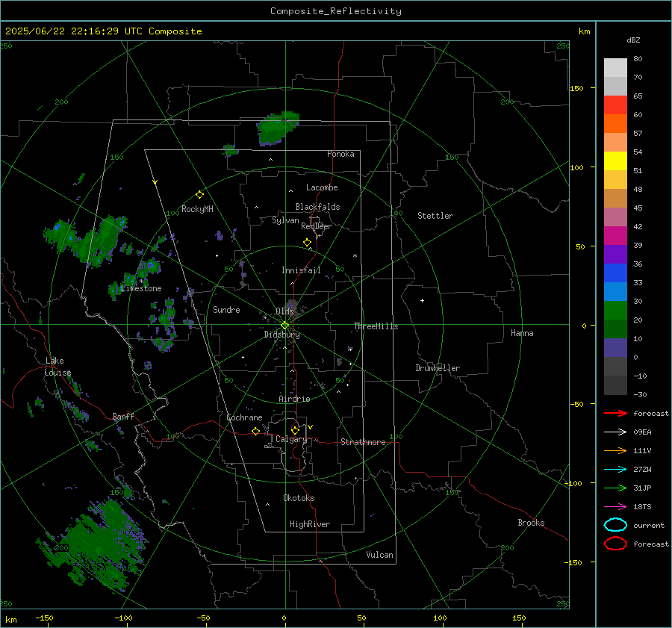Click the white 09EA arrow in legend

615,432
